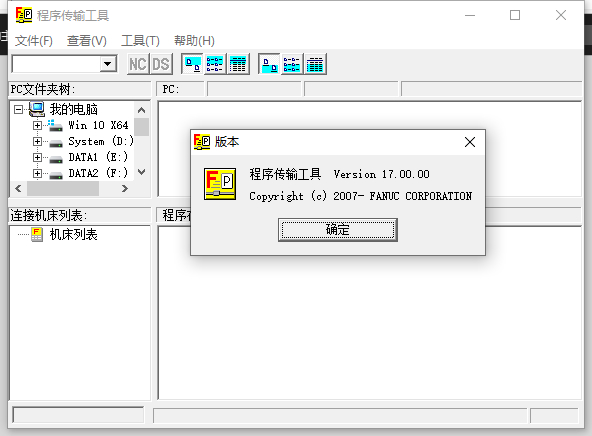The image size is (592, 436).
Task: Click the 连接机床列表 panel label
Action: (x=49, y=216)
